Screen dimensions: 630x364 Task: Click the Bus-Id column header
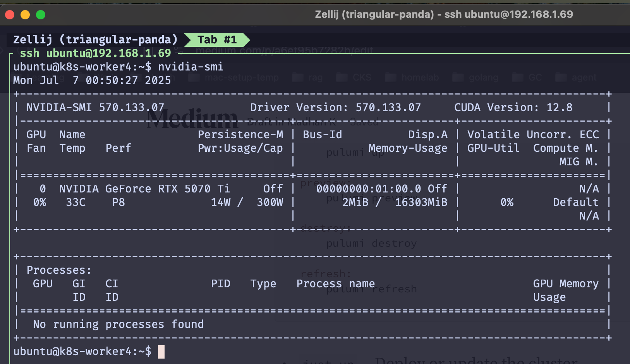323,134
